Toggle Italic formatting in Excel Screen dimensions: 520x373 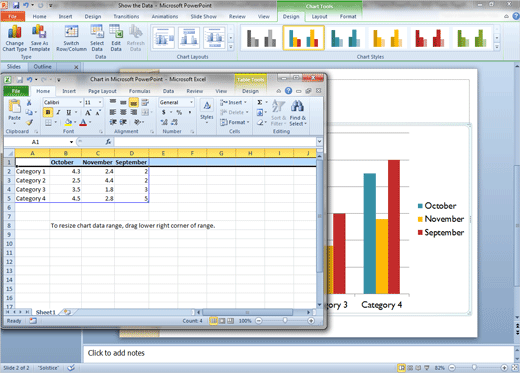pos(58,112)
